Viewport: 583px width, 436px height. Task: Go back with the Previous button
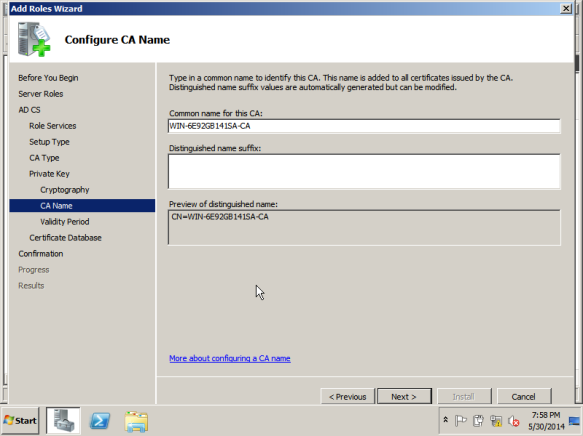coord(347,397)
